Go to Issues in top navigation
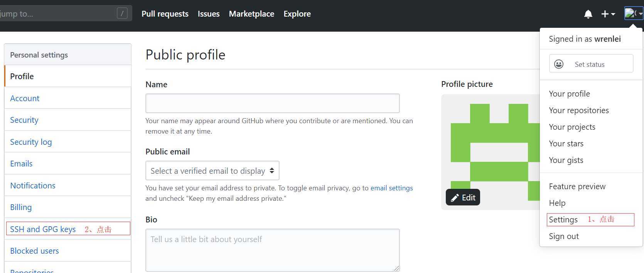This screenshot has width=644, height=273. [x=209, y=14]
